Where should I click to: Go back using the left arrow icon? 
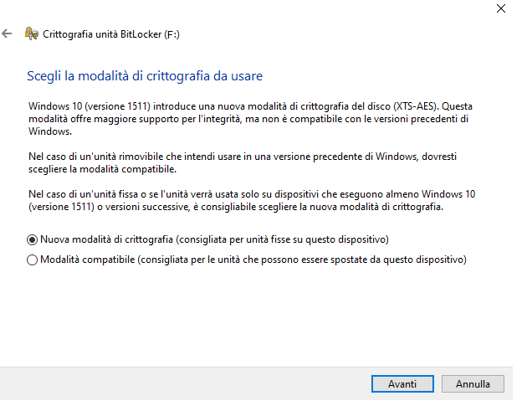[7, 34]
